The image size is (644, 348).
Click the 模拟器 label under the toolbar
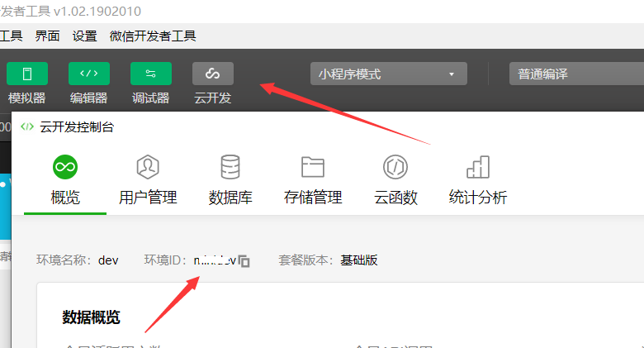coord(26,98)
